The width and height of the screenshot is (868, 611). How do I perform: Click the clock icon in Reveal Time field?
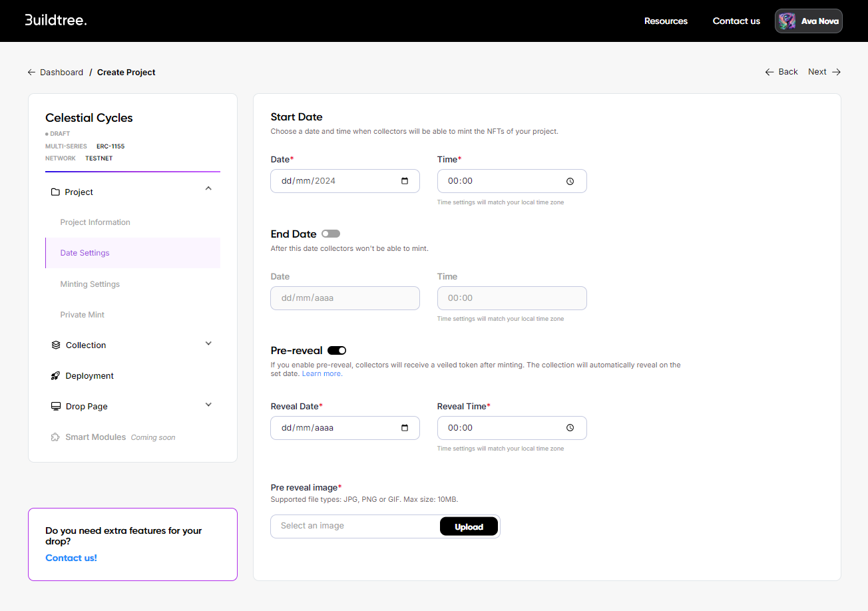pos(570,428)
